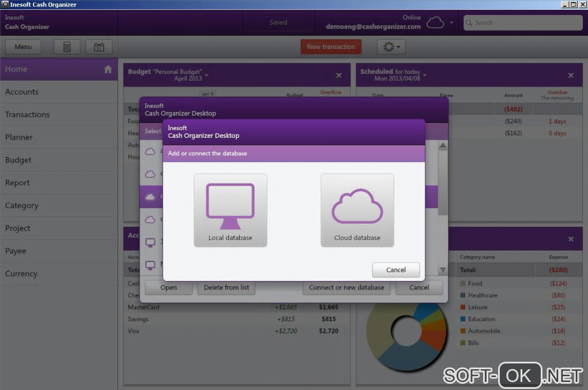The image size is (588, 390).
Task: Click Cancel in the database selection dialog
Action: tap(419, 287)
